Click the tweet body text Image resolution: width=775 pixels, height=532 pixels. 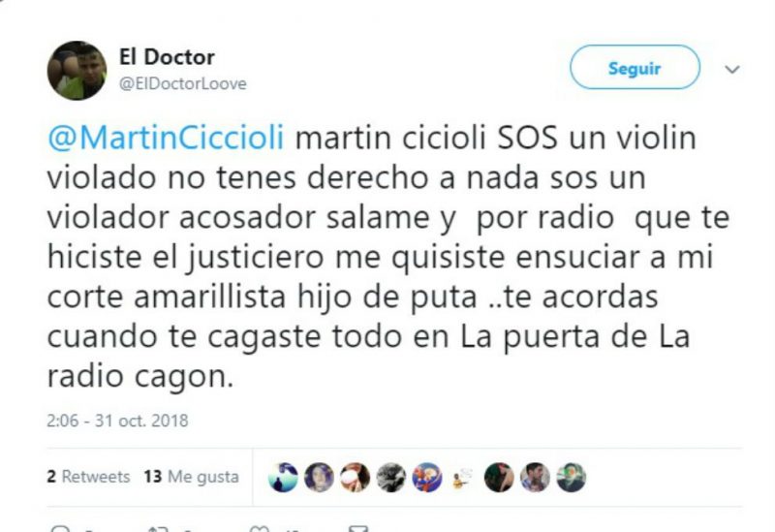(x=388, y=257)
